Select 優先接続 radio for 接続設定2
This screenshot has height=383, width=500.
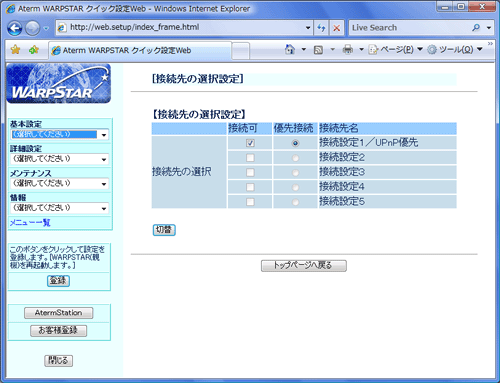(x=295, y=158)
